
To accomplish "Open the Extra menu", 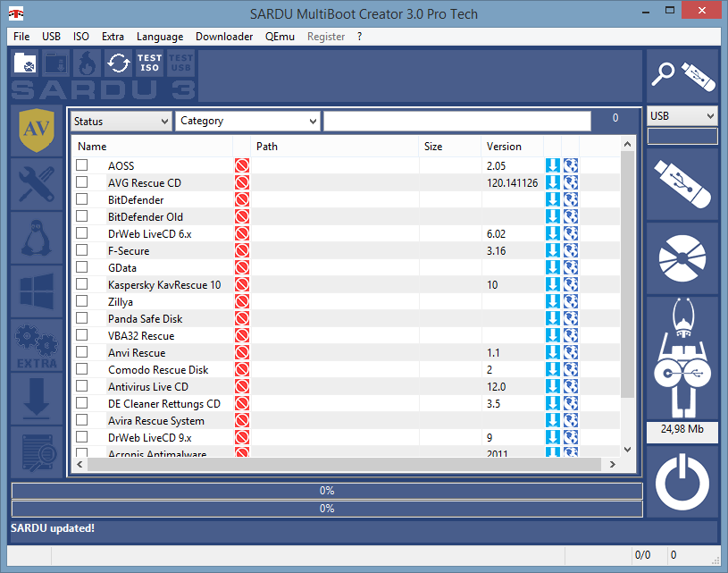I will click(113, 37).
